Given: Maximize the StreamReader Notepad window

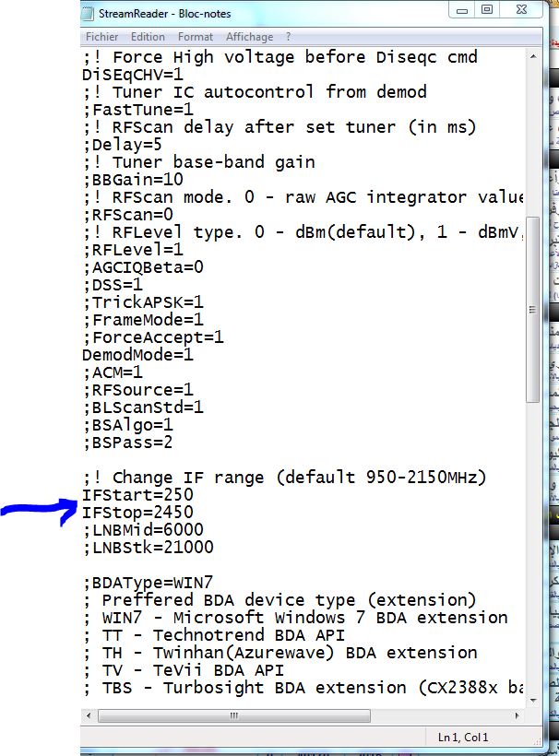Looking at the screenshot, I should [x=488, y=10].
